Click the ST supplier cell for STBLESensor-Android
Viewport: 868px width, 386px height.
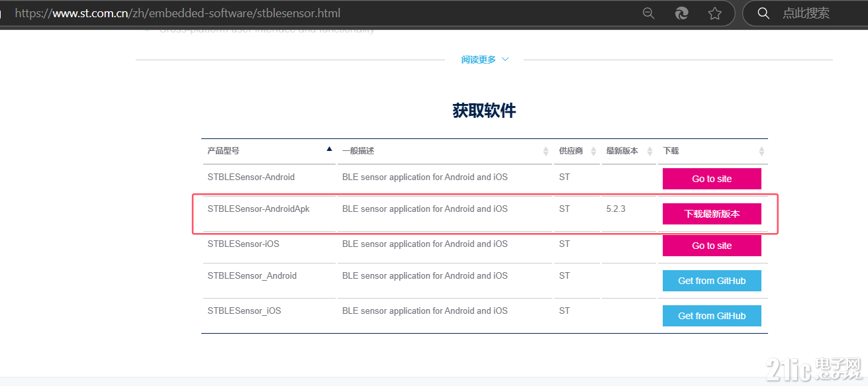[x=564, y=177]
